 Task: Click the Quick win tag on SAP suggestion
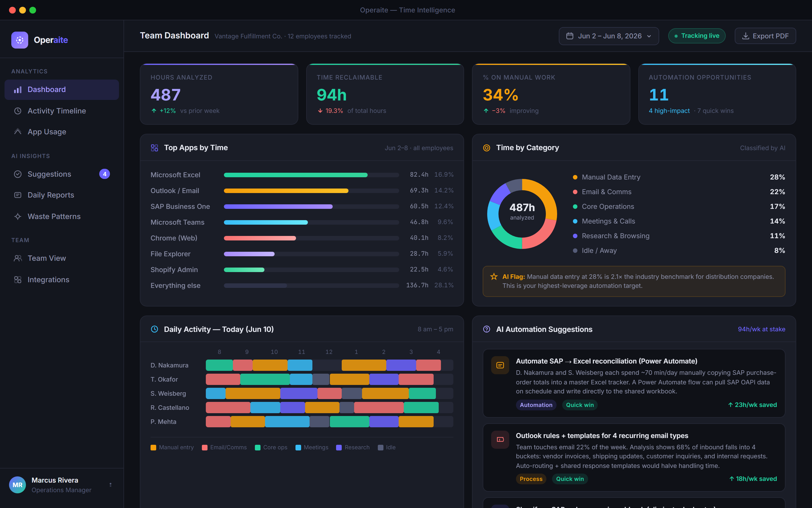pos(580,405)
